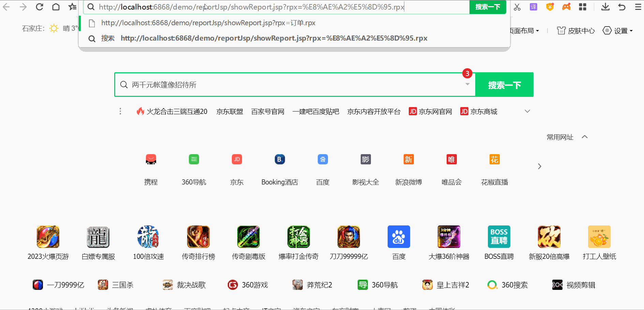Go back with the browser back arrow

[x=6, y=7]
